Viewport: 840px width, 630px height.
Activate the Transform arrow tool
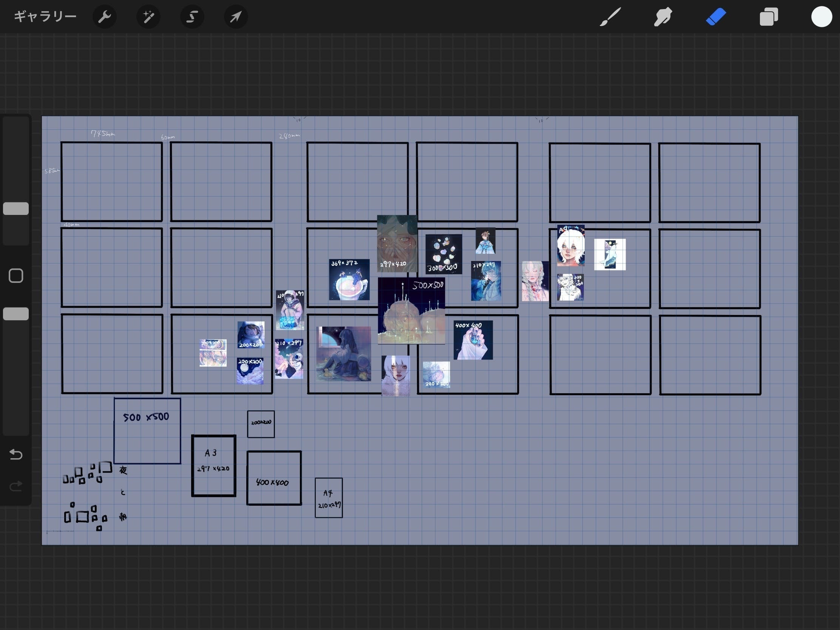pyautogui.click(x=236, y=17)
